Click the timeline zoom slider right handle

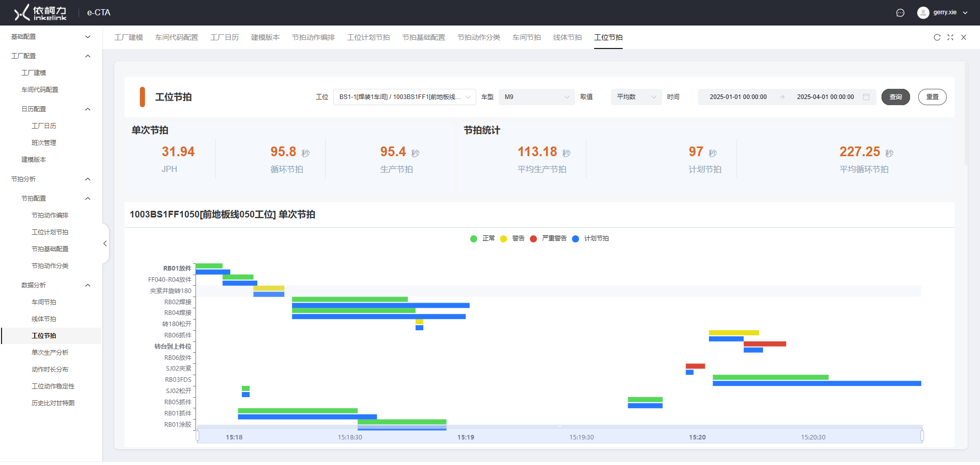pos(922,435)
